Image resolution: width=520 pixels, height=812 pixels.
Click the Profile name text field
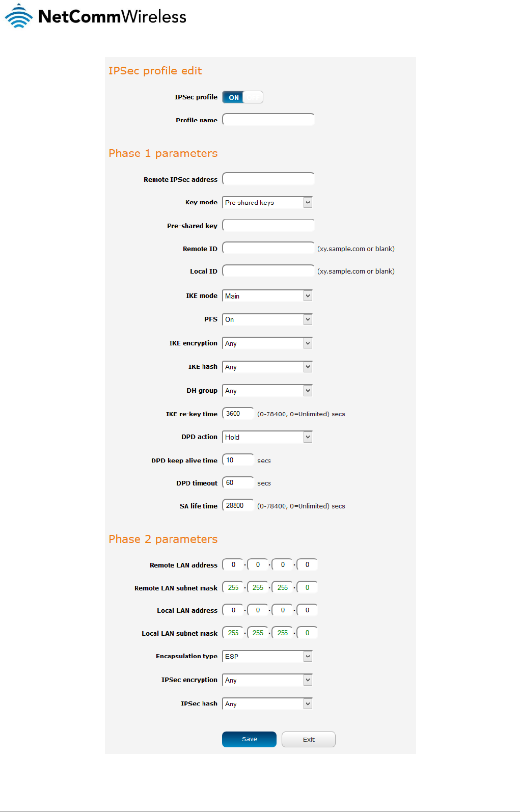(x=268, y=120)
